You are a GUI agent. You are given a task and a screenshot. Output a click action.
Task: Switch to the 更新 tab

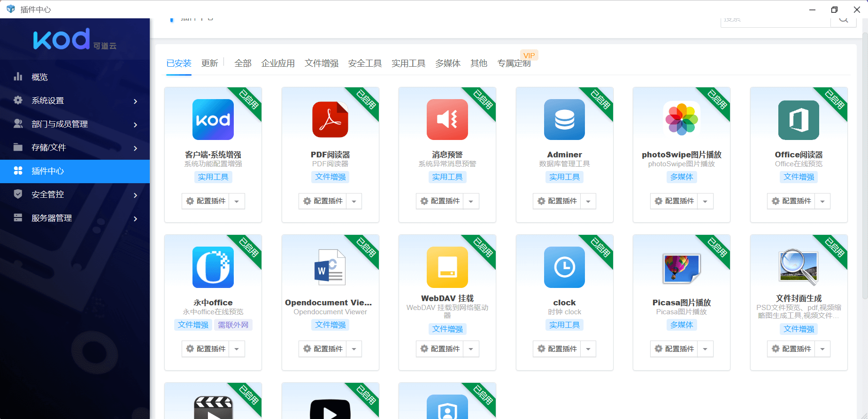pos(209,63)
